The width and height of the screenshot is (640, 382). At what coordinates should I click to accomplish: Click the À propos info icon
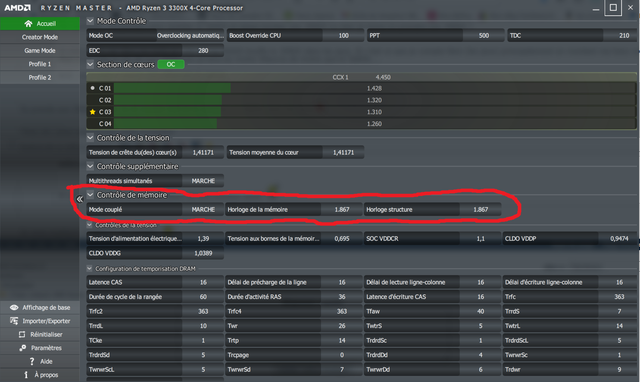click(x=26, y=375)
